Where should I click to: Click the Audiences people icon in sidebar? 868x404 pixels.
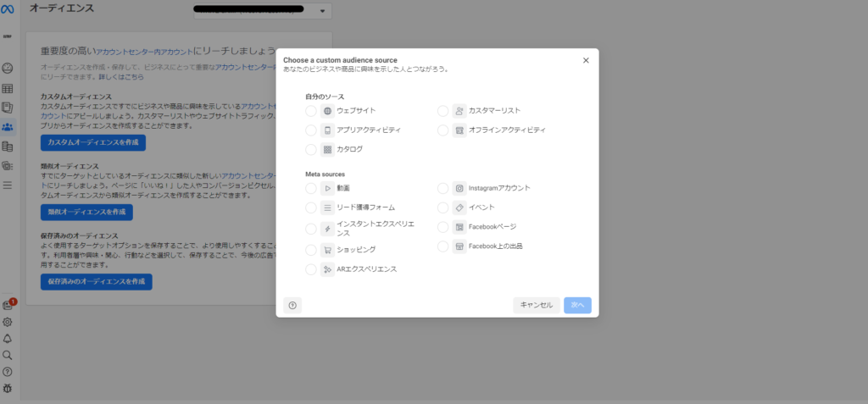pyautogui.click(x=8, y=127)
